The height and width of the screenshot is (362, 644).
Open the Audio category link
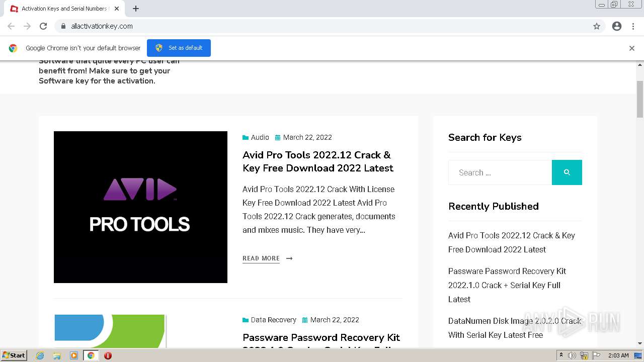[260, 137]
